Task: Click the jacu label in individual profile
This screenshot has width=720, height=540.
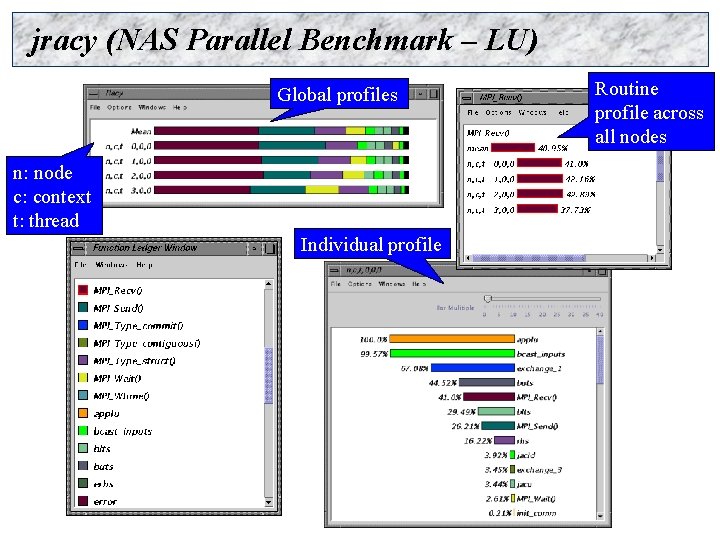Action: 524,484
